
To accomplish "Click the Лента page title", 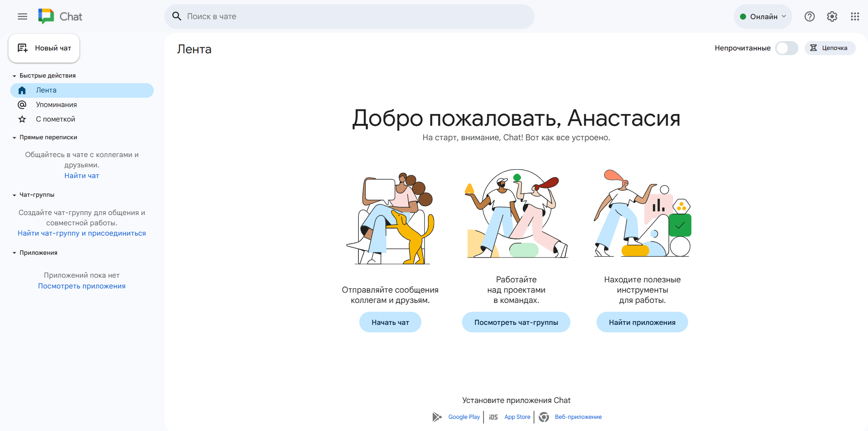I will click(x=194, y=49).
